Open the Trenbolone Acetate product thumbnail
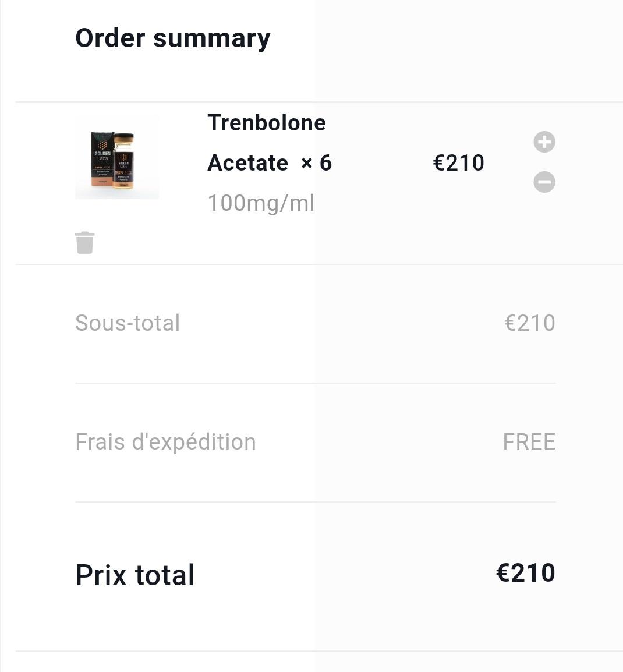Image resolution: width=623 pixels, height=672 pixels. coord(117,157)
